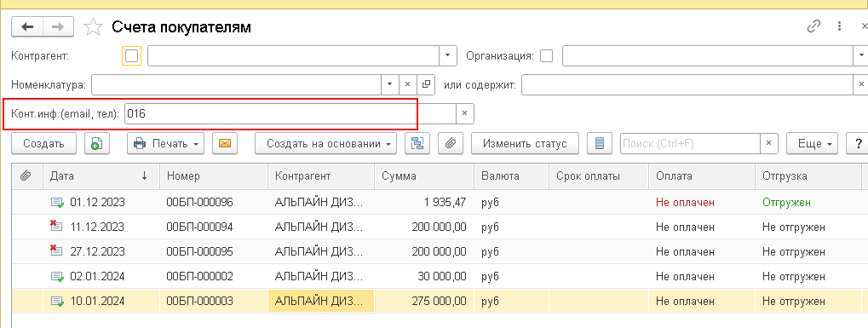The image size is (868, 328).
Task: Go forward with the right arrow button
Action: click(x=58, y=26)
